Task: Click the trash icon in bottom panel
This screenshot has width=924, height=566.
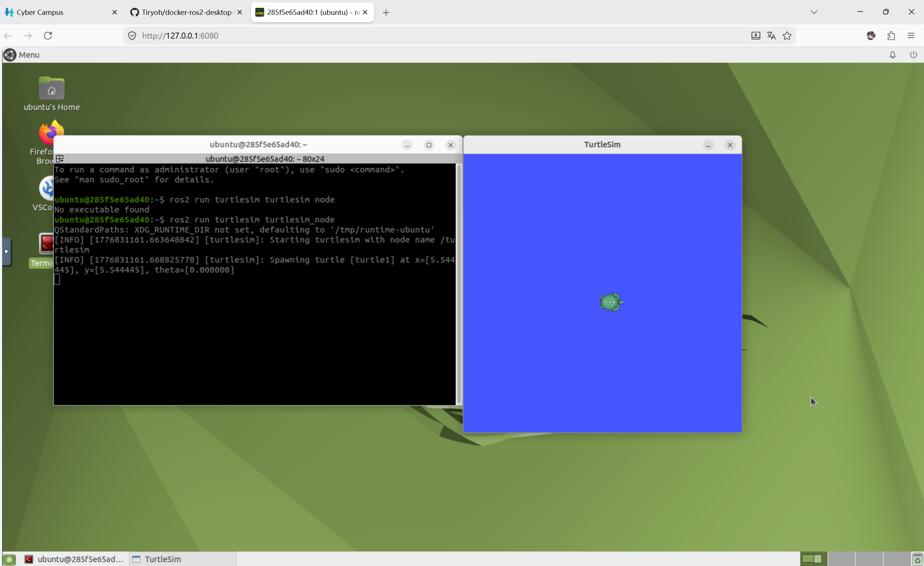Action: point(917,559)
